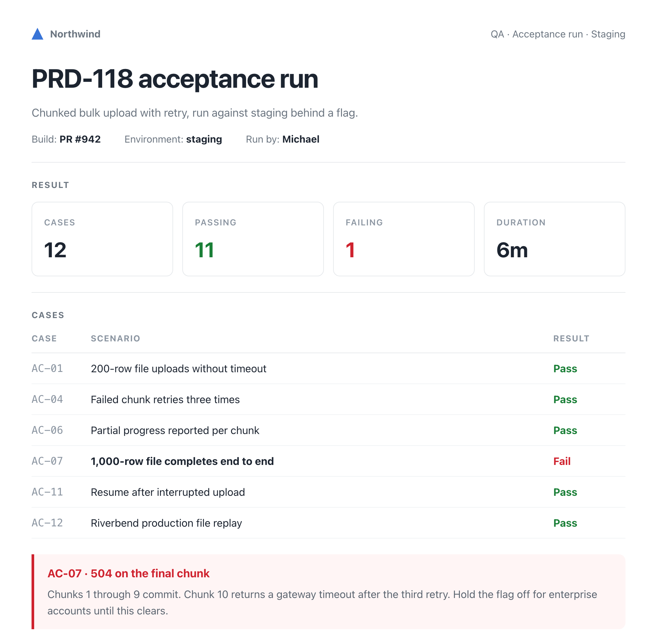Open the Failing 1 summary card
This screenshot has width=657, height=644.
[x=404, y=239]
